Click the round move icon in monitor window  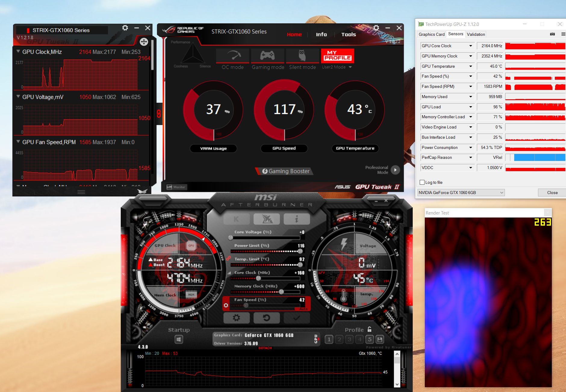[144, 42]
